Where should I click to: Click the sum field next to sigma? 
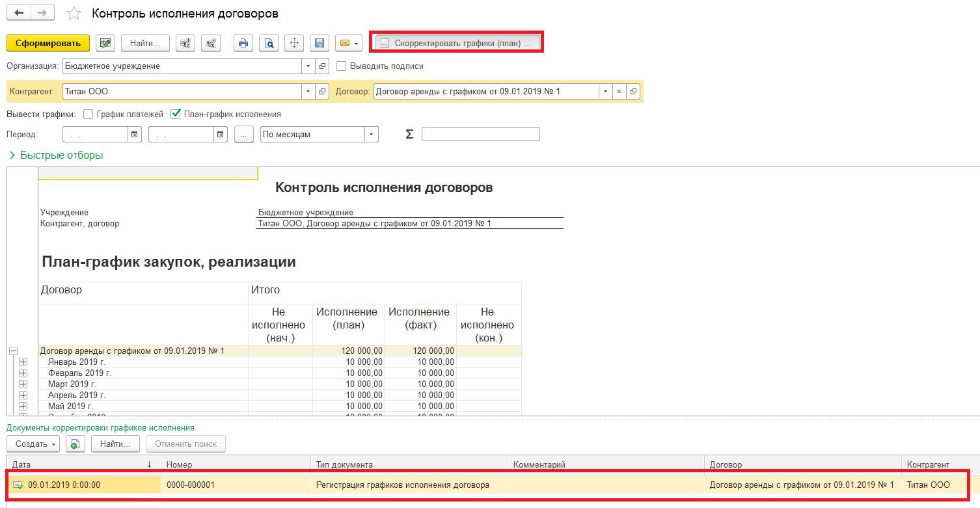point(481,134)
